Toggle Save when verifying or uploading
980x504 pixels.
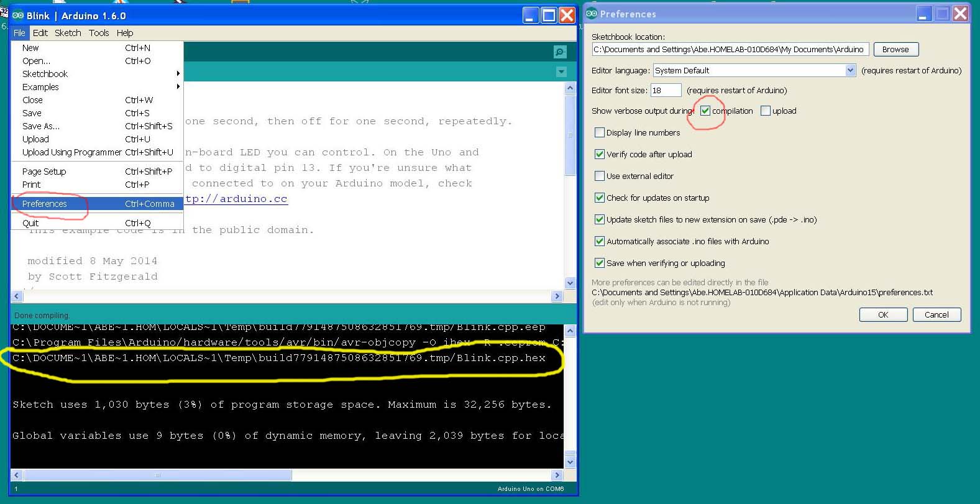pos(600,263)
